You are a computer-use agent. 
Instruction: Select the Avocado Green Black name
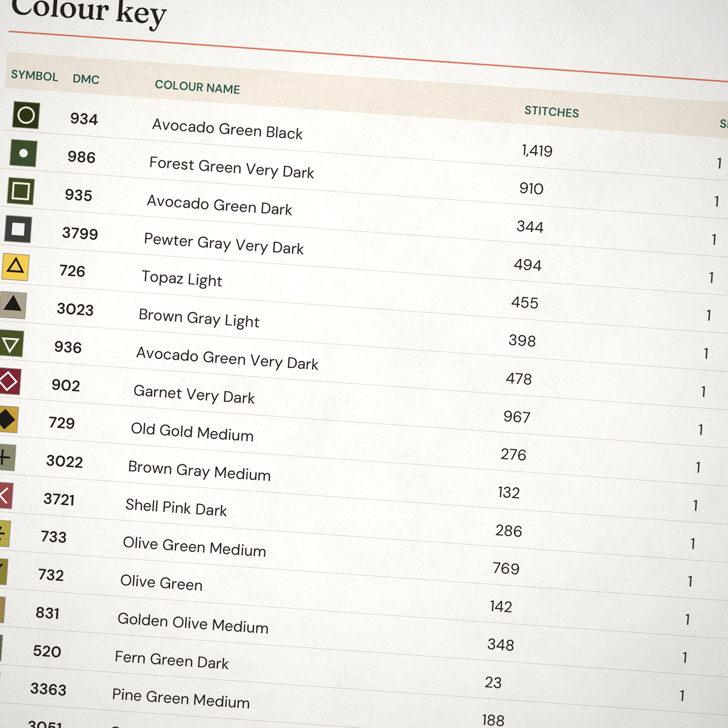[x=227, y=129]
